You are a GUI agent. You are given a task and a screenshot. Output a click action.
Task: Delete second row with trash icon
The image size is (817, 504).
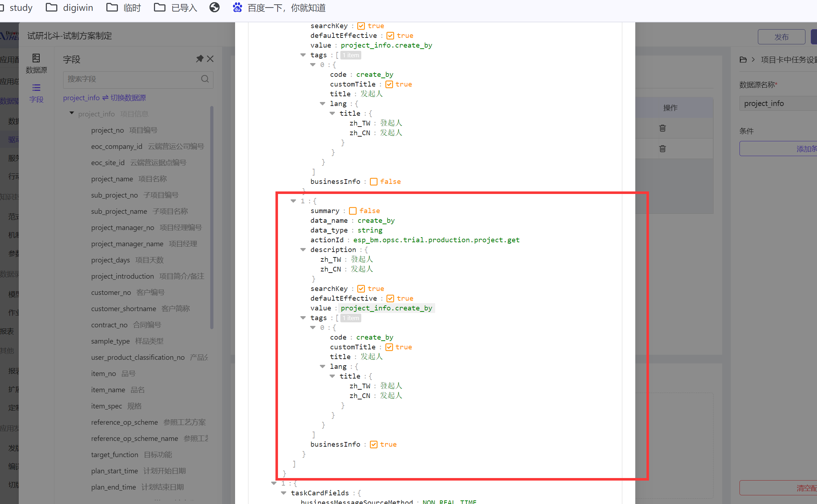tap(662, 149)
